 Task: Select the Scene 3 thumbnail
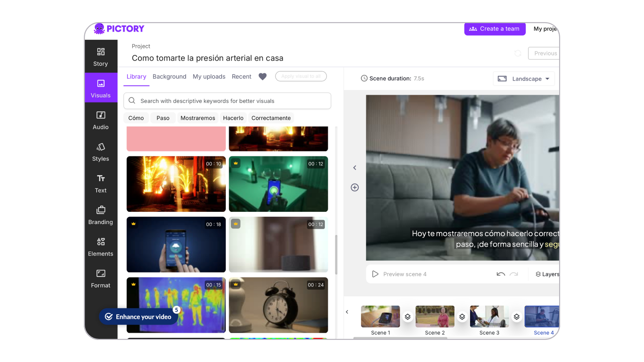[x=489, y=316]
